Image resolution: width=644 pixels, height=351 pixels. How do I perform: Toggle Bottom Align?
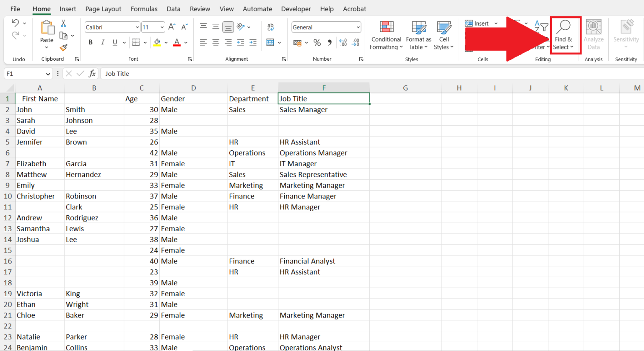coord(228,27)
